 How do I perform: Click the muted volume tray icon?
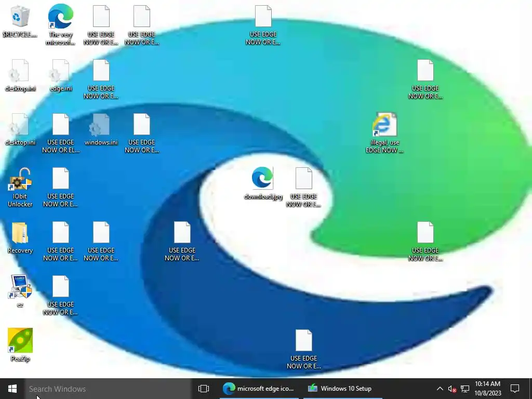coord(452,389)
